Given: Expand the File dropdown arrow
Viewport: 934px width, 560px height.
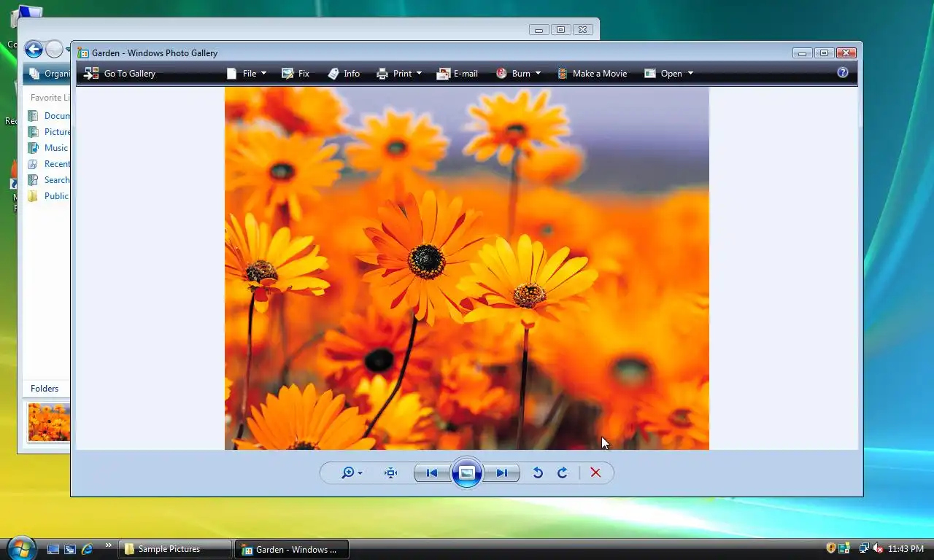Looking at the screenshot, I should click(x=263, y=73).
